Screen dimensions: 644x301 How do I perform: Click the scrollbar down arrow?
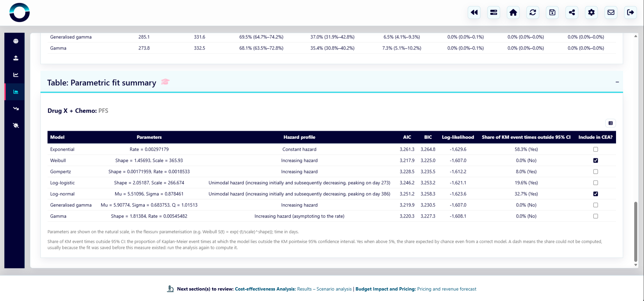[636, 265]
